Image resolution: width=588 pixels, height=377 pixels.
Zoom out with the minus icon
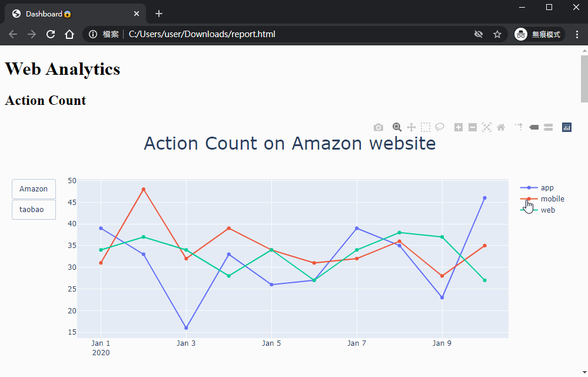coord(473,128)
